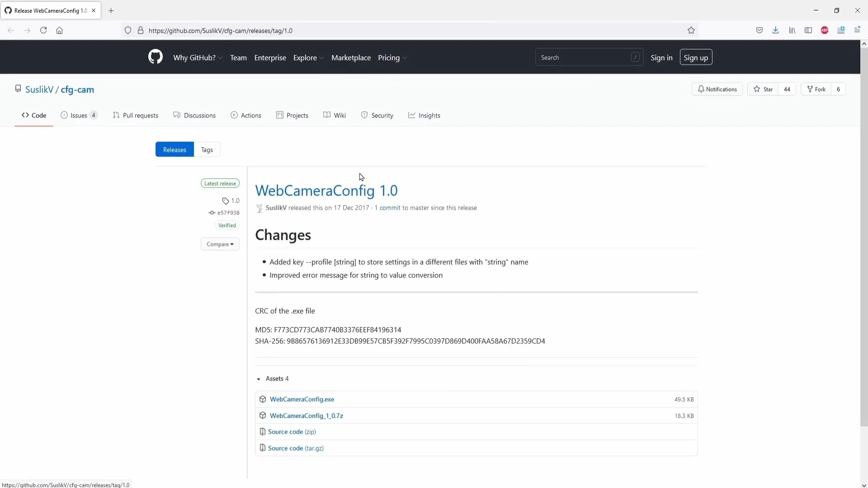Star the cfg-cam repository
The width and height of the screenshot is (868, 488).
click(x=763, y=89)
